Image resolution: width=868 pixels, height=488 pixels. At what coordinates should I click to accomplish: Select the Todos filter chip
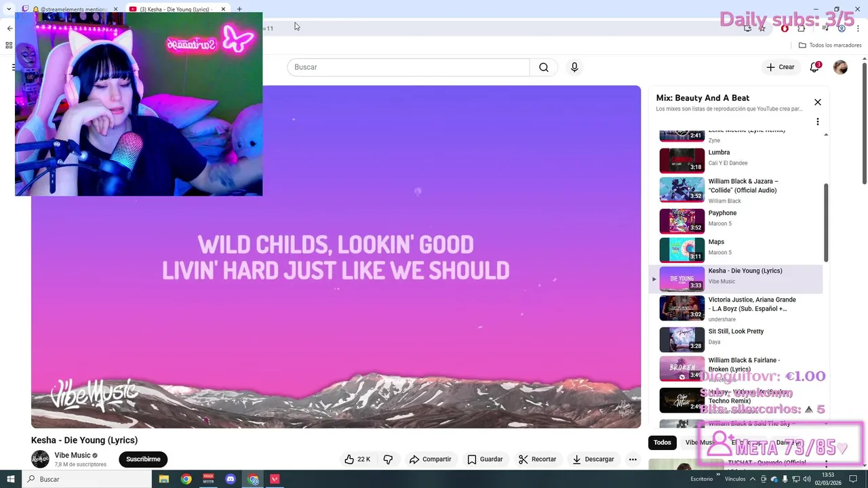pos(663,443)
